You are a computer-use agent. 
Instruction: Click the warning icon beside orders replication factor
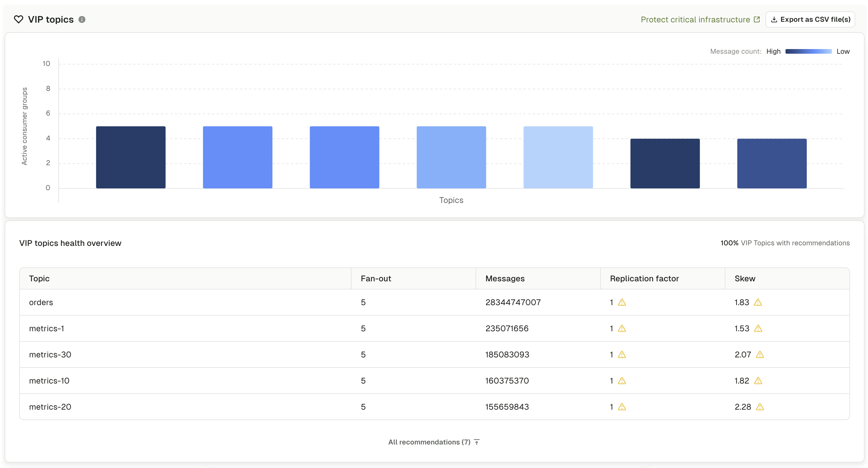coord(622,302)
